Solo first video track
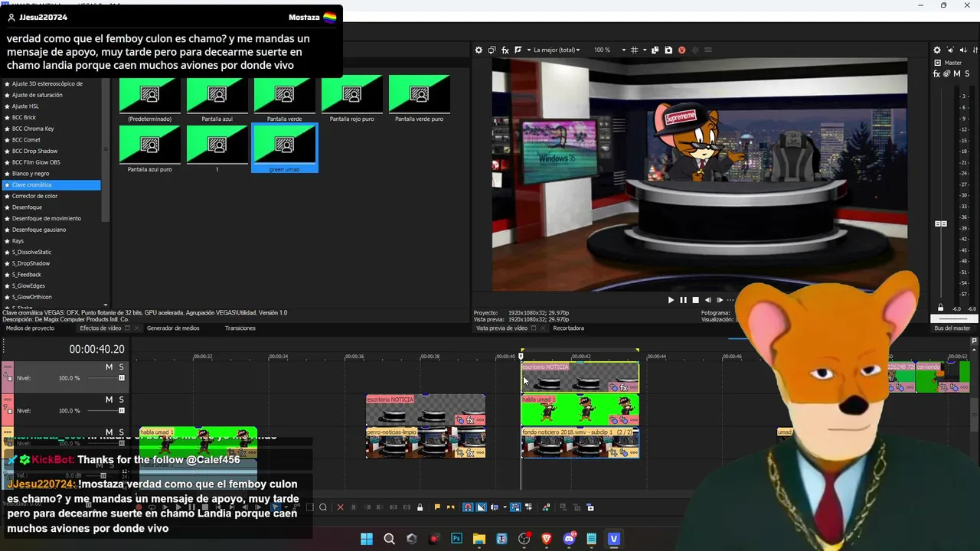Screen dimensions: 980x551 coord(121,367)
